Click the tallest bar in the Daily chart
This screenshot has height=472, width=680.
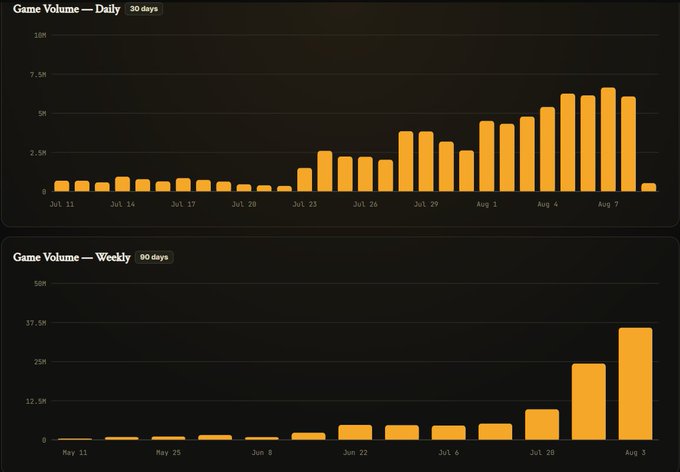tap(608, 140)
